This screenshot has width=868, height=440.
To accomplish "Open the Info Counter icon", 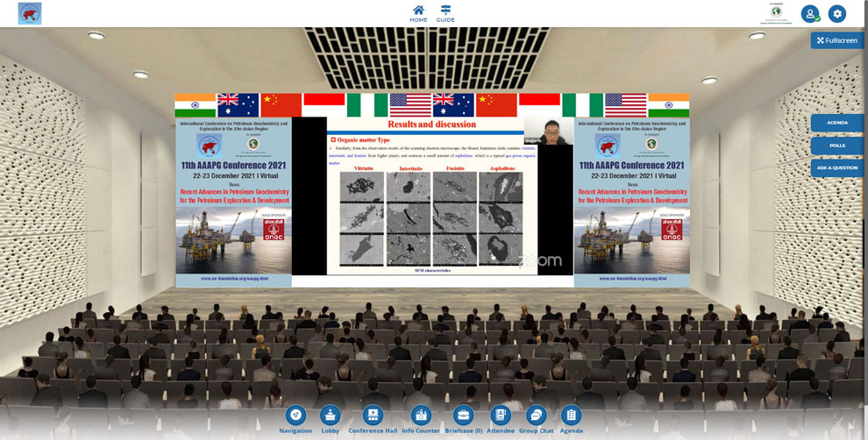I will (x=421, y=420).
